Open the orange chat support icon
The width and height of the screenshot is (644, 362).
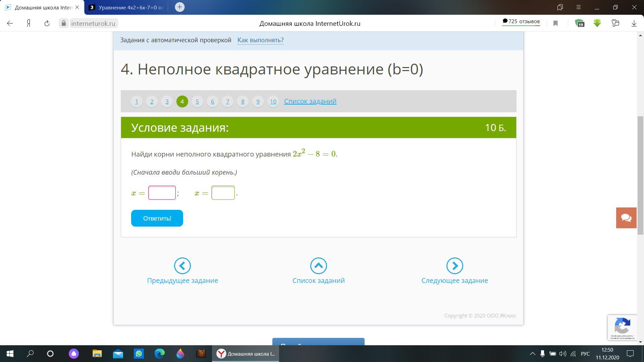click(626, 218)
